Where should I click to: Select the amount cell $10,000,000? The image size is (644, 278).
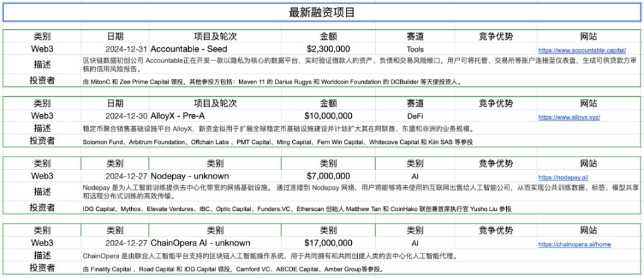pos(328,116)
